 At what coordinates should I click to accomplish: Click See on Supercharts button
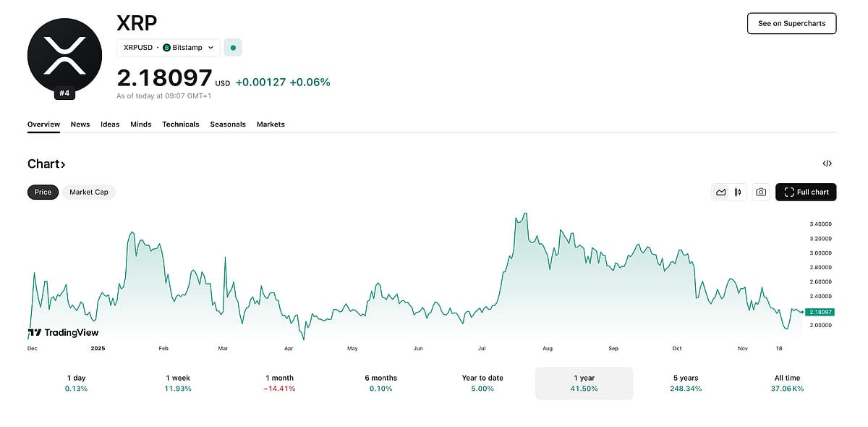click(x=791, y=23)
